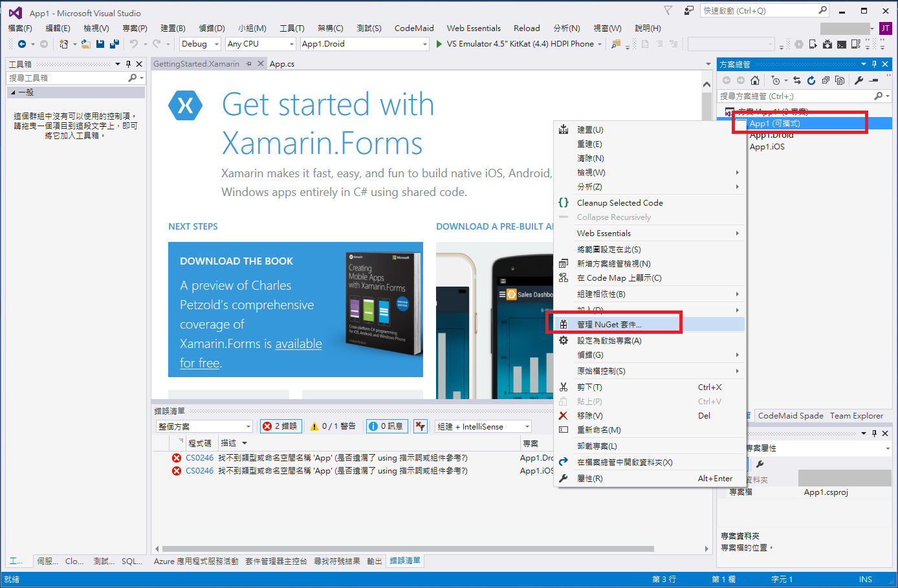This screenshot has width=898, height=588.
Task: Open the Any CPU platform dropdown
Action: click(x=261, y=44)
